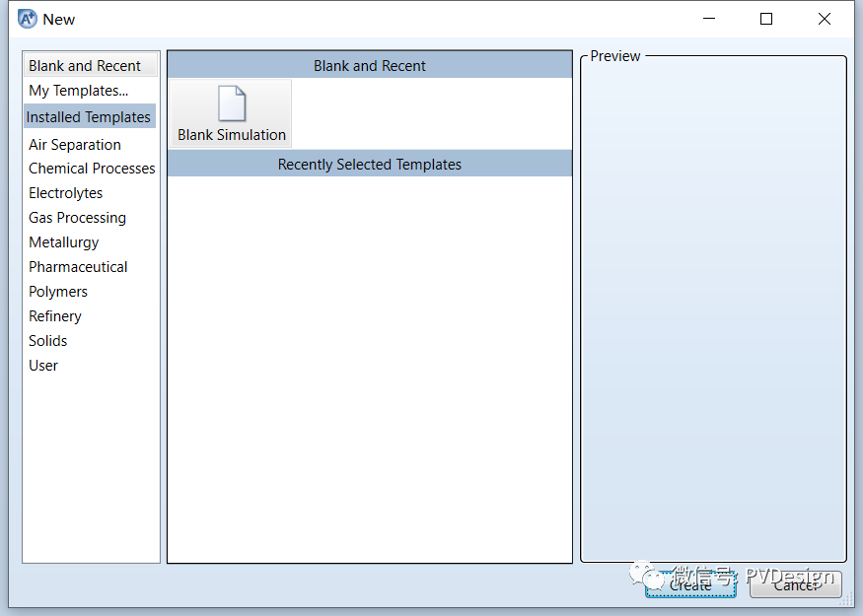
Task: Click the Aspen Plus app icon in title bar
Action: pyautogui.click(x=27, y=19)
